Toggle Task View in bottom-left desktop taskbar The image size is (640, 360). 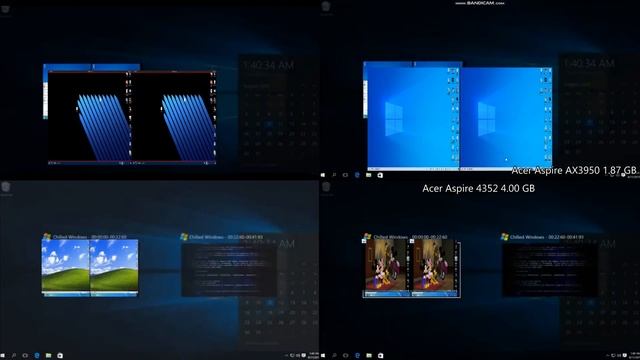pos(25,356)
